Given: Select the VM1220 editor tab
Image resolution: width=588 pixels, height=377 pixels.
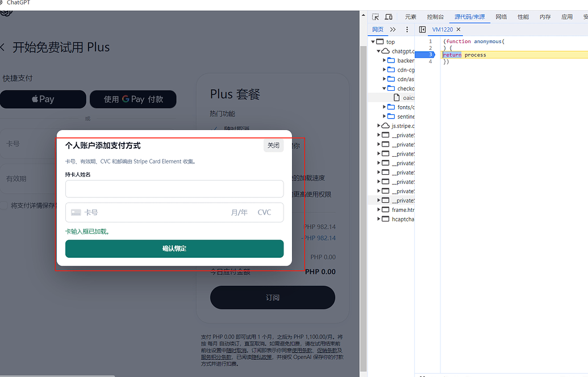Looking at the screenshot, I should [443, 29].
